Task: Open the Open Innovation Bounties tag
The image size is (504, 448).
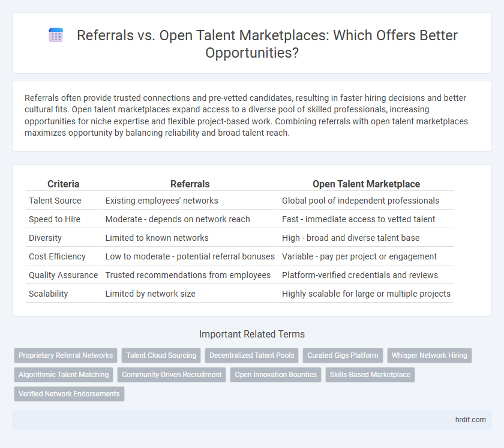Action: point(275,375)
